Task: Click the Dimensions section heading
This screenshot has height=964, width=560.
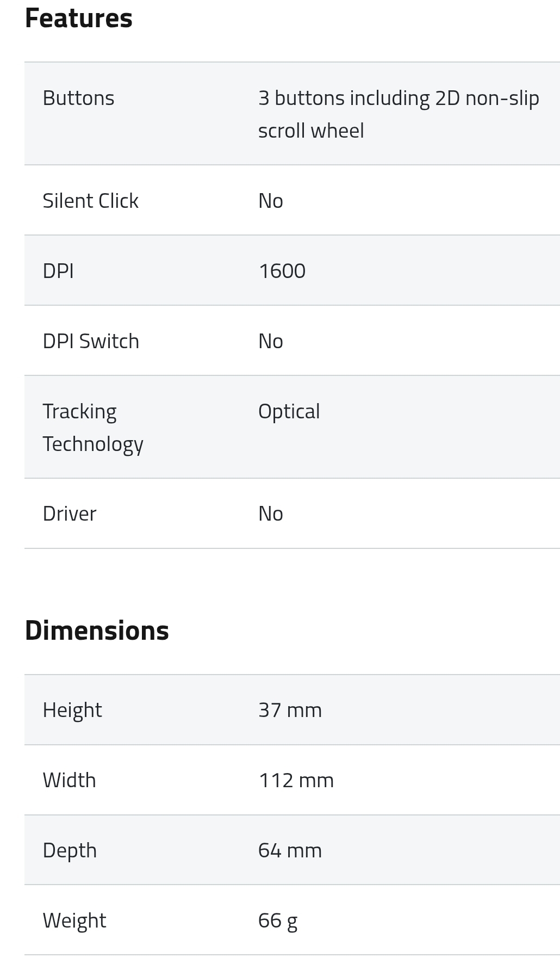Action: [x=97, y=631]
